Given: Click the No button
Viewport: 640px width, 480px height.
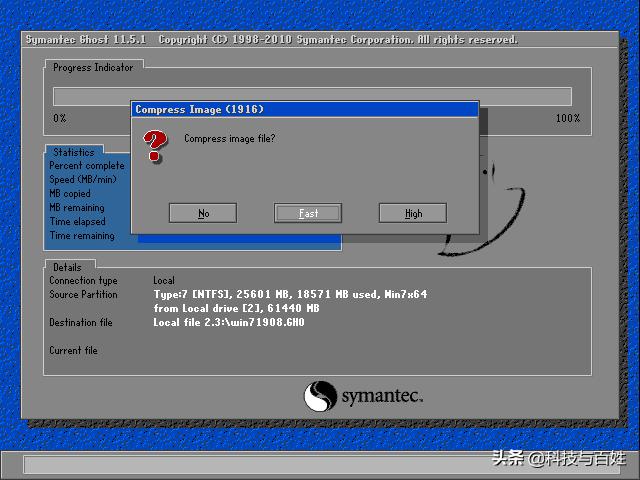Looking at the screenshot, I should (x=203, y=213).
